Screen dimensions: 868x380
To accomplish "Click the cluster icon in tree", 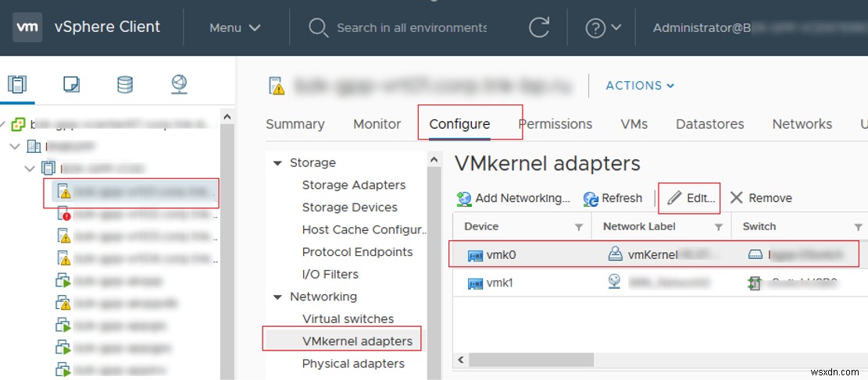I will pyautogui.click(x=48, y=168).
